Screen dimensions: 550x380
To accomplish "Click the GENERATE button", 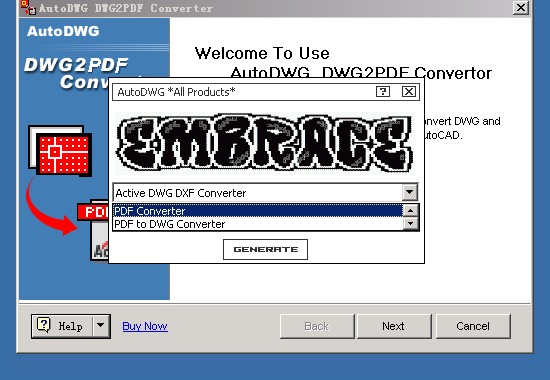I will pos(265,249).
